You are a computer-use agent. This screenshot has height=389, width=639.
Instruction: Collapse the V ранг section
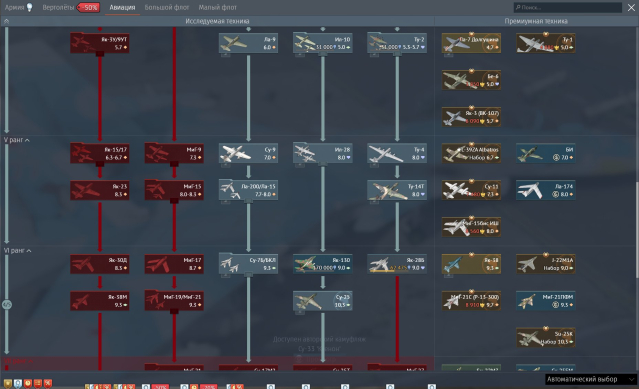(27, 140)
